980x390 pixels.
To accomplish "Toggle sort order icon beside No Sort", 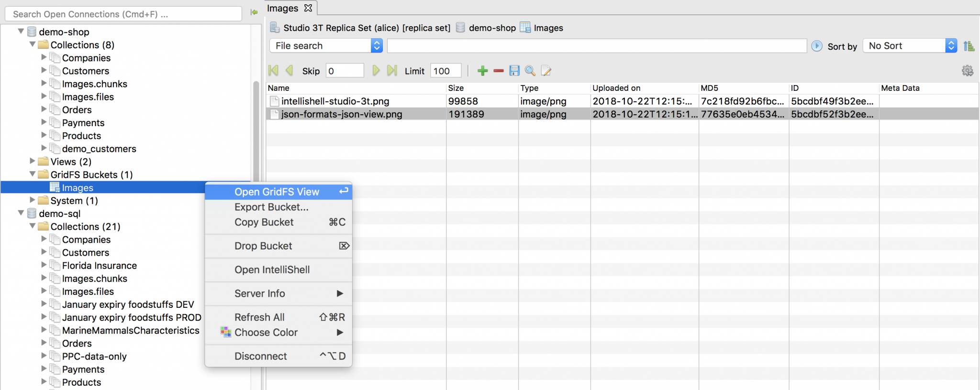I will (969, 46).
